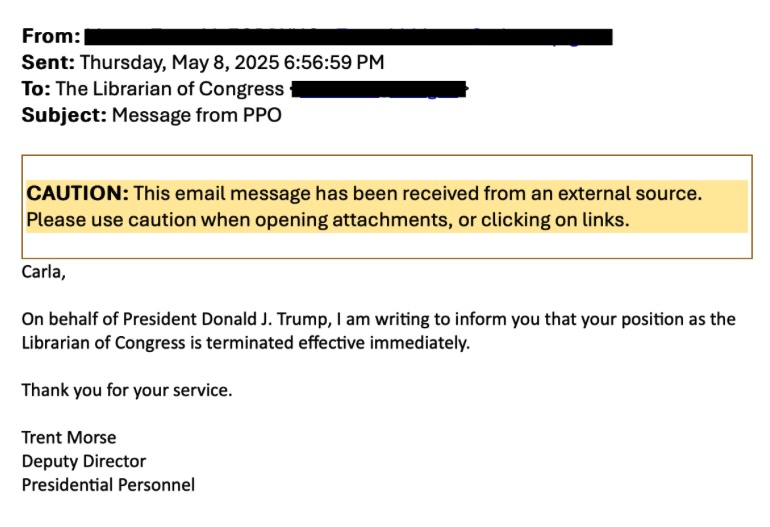
Task: Click the warning line about opening attachments
Action: (x=328, y=220)
